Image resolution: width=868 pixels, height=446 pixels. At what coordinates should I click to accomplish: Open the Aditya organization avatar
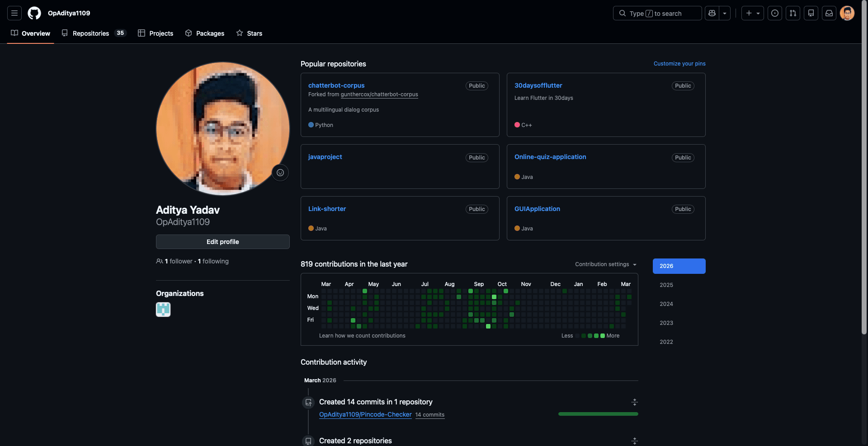[x=163, y=310]
